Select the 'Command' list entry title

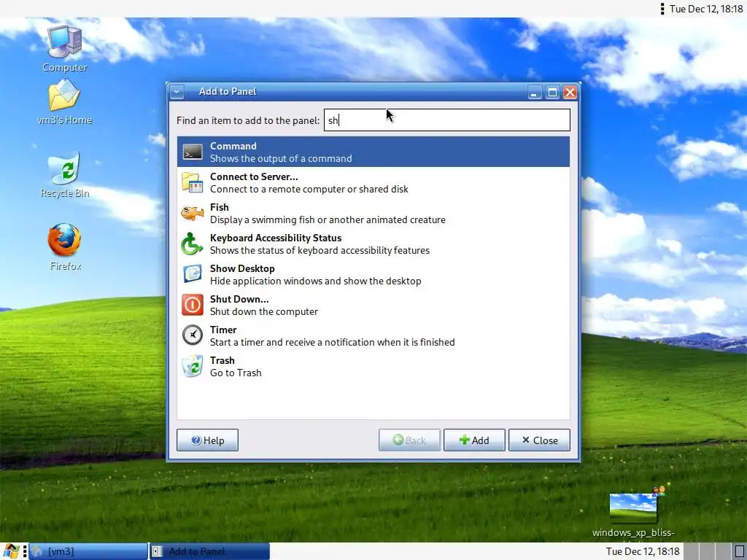click(233, 146)
